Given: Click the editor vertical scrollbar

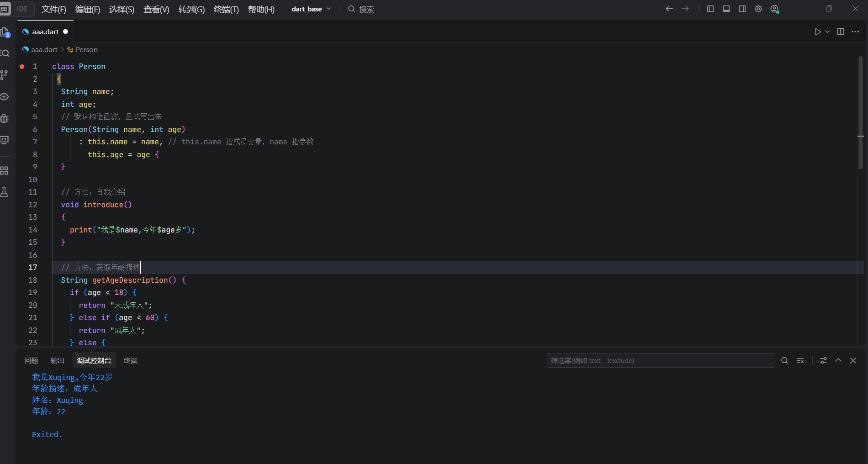Looking at the screenshot, I should [861, 112].
